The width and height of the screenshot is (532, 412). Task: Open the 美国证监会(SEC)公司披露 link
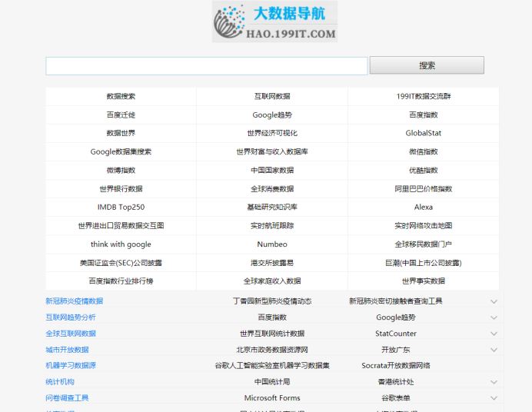pyautogui.click(x=121, y=263)
